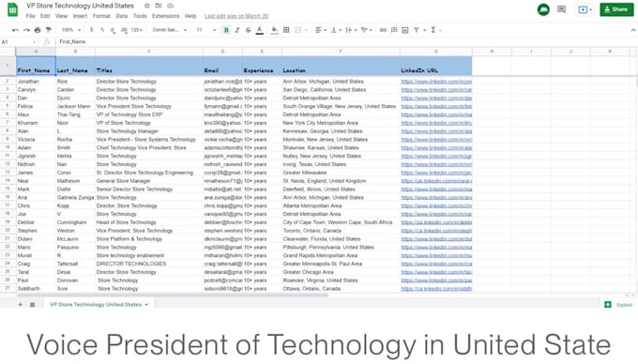This screenshot has width=638, height=364.
Task: Open more number formats dropdown
Action: click(137, 30)
